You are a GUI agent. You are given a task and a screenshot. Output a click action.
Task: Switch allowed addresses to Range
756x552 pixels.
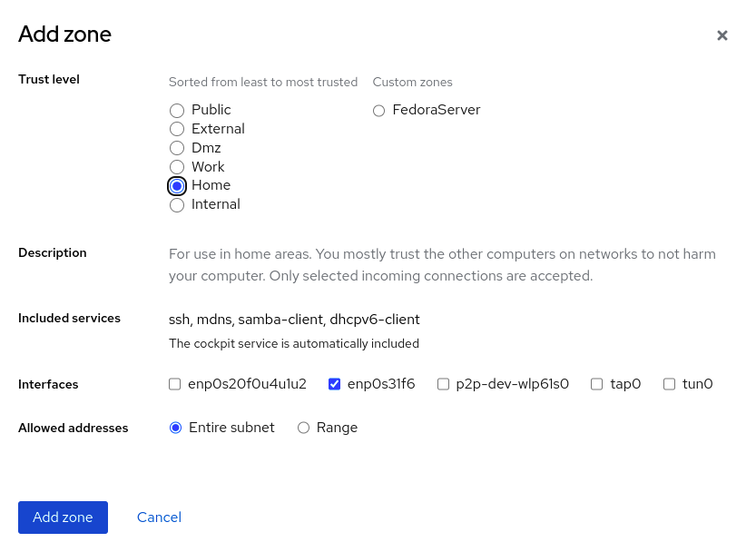coord(304,428)
